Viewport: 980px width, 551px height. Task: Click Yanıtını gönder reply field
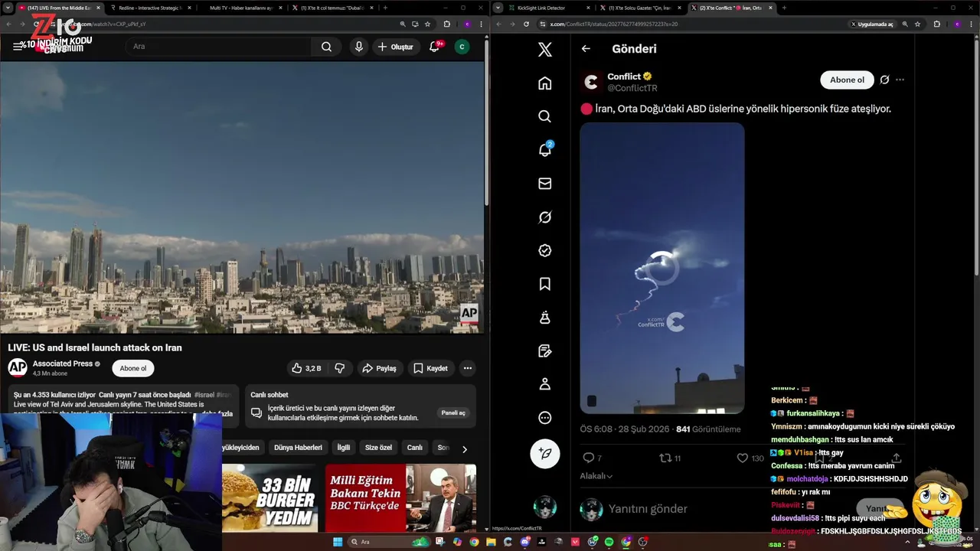[x=648, y=509]
